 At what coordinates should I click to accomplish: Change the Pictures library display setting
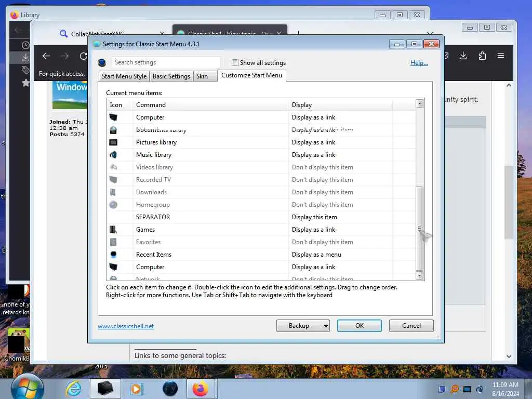click(x=313, y=142)
